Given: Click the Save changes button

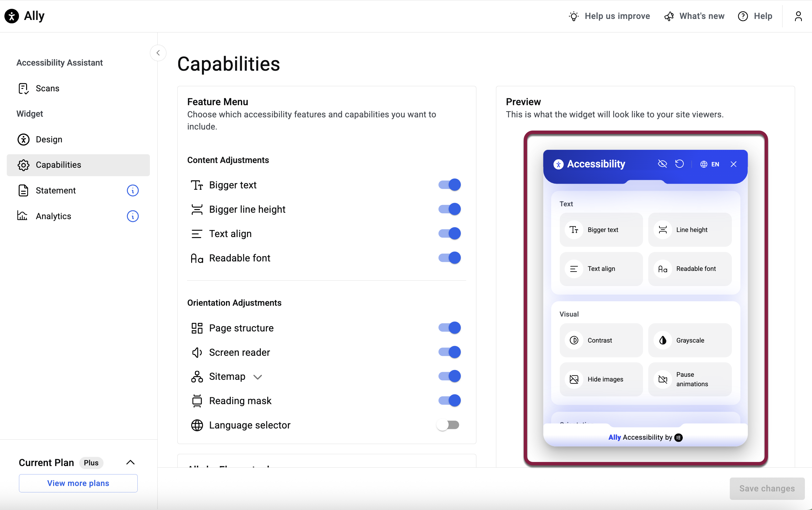Looking at the screenshot, I should (x=767, y=488).
